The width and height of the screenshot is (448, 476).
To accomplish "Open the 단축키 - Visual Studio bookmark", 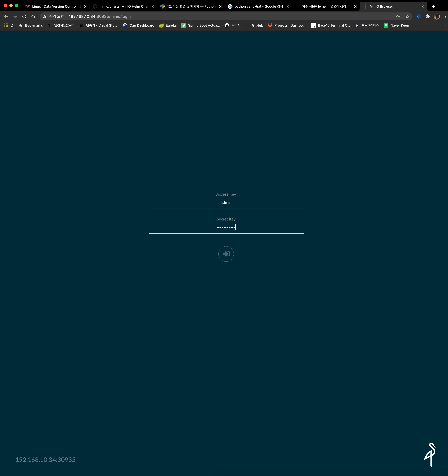I will pyautogui.click(x=98, y=25).
